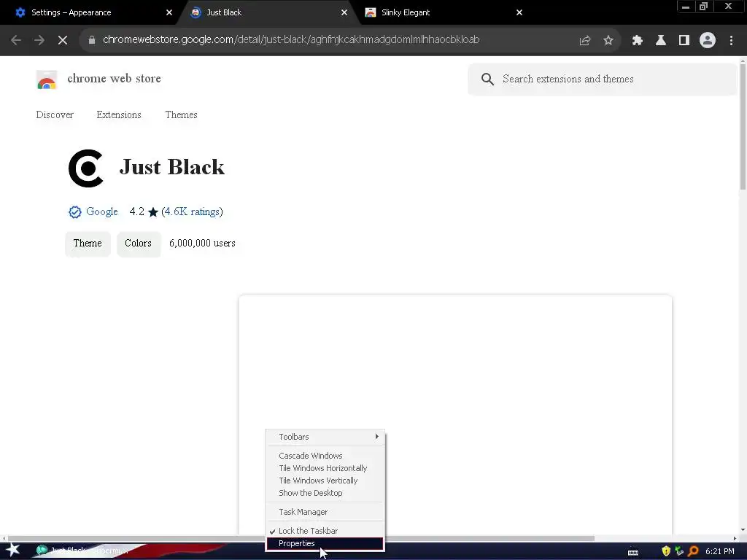Go to the Discover section

click(55, 114)
